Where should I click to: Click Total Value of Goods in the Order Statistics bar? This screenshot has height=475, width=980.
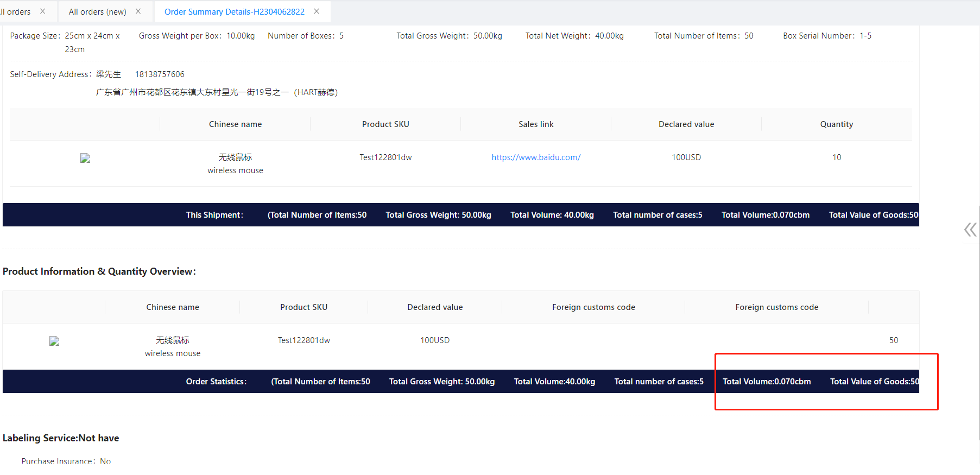874,382
